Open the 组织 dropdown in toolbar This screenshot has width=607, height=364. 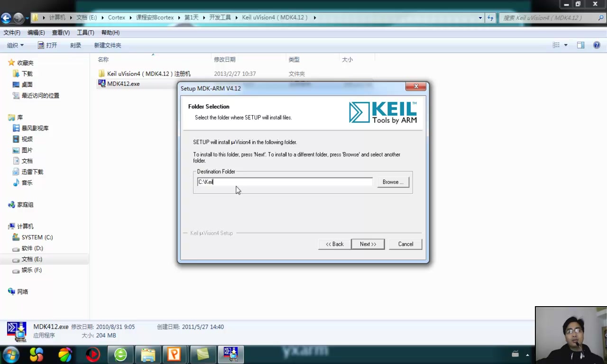coord(15,45)
